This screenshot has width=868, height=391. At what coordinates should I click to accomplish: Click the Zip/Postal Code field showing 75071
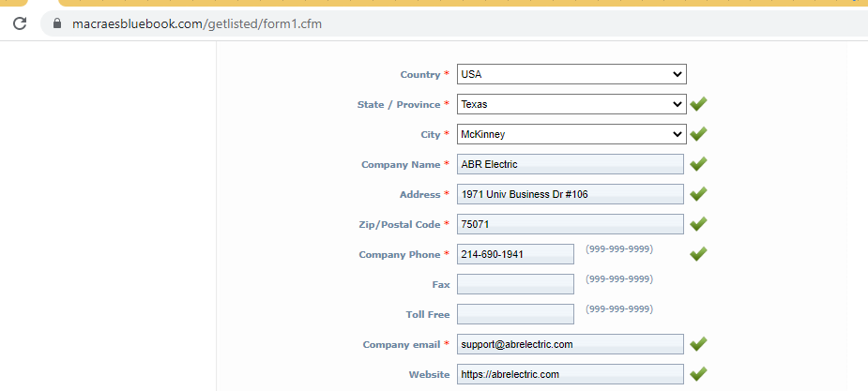tap(571, 224)
